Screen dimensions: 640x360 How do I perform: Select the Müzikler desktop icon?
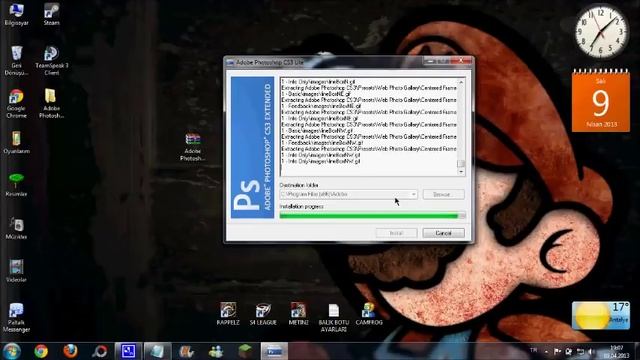tap(16, 228)
